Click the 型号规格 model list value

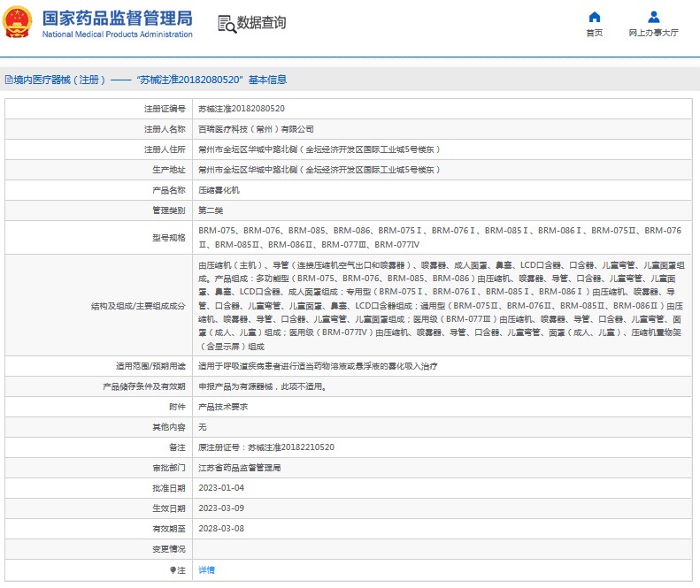[440, 237]
